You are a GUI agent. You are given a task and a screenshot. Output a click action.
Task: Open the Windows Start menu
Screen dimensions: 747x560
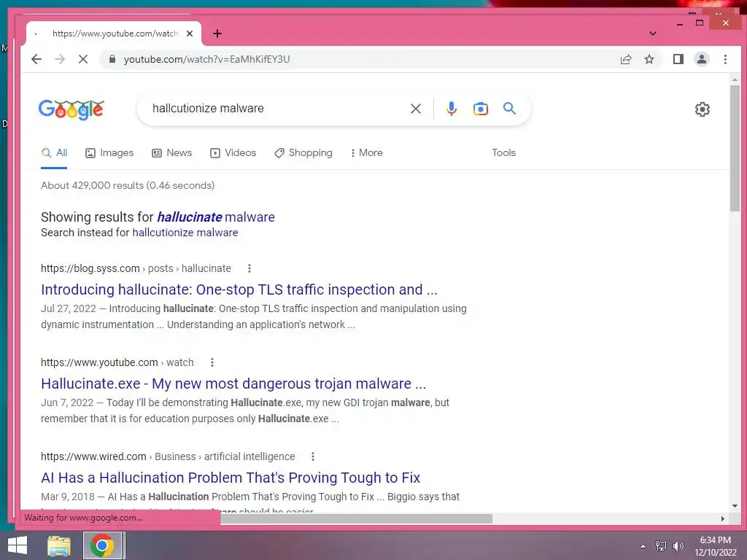18,545
